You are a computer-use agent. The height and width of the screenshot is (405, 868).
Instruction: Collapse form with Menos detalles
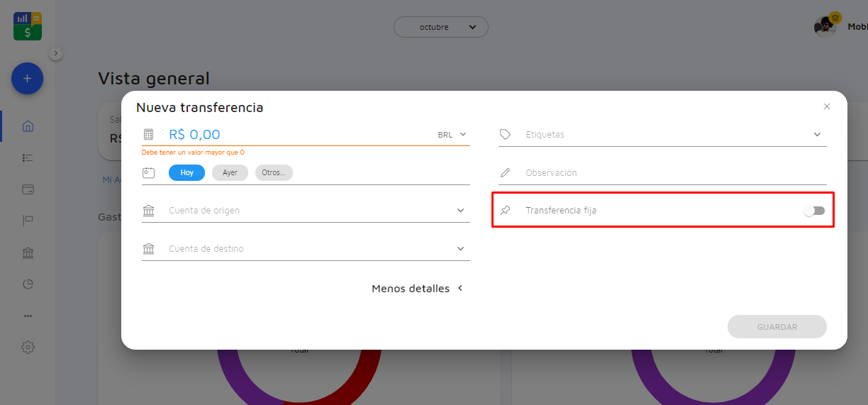[417, 289]
